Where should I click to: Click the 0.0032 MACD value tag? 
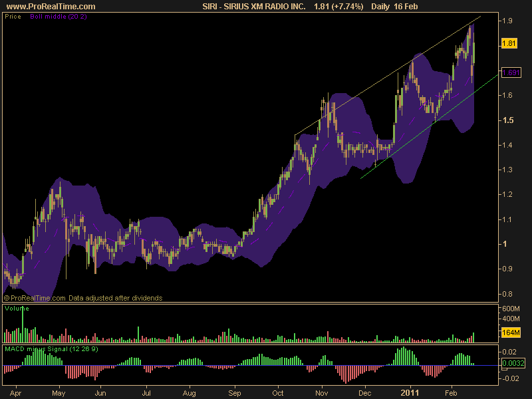pos(513,363)
